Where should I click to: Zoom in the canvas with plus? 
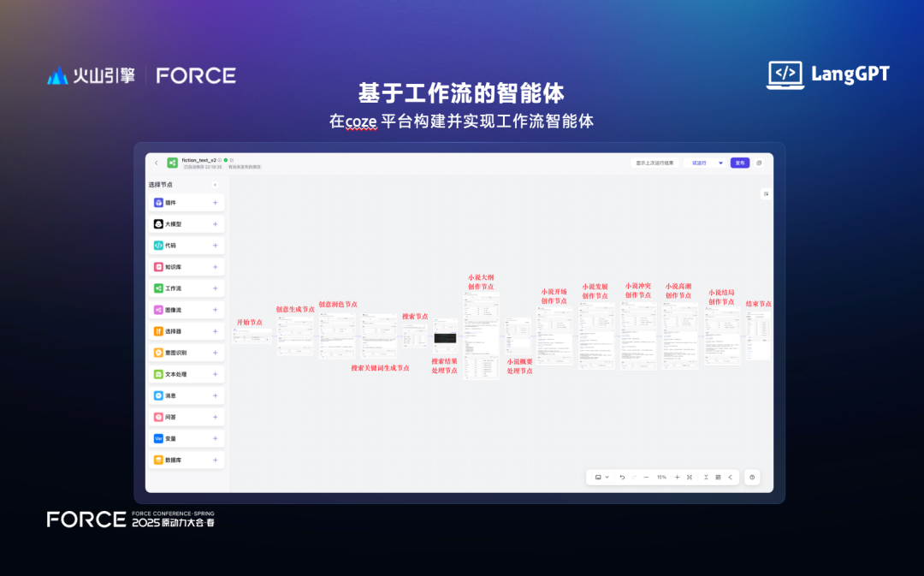(677, 478)
